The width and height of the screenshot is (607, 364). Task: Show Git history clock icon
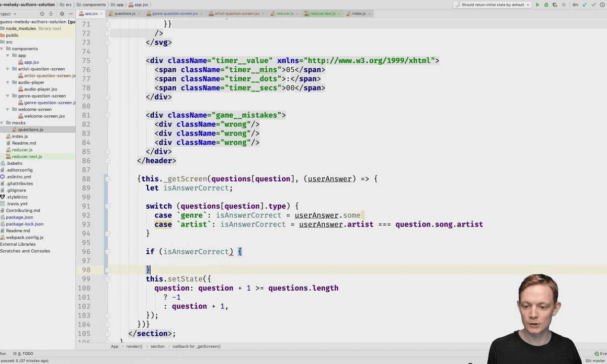(x=602, y=5)
